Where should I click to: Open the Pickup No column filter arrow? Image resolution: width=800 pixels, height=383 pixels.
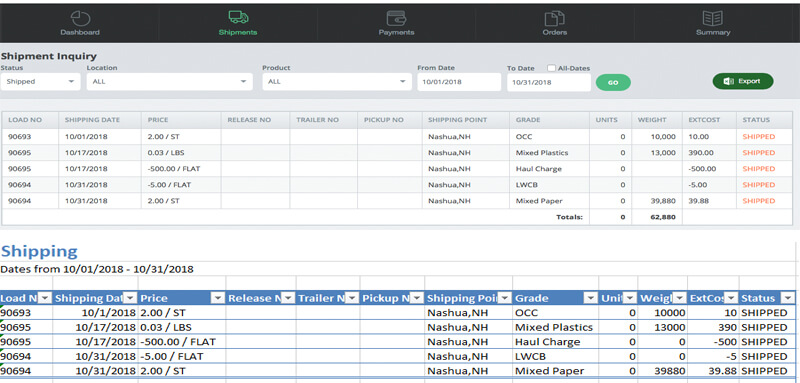tap(416, 298)
